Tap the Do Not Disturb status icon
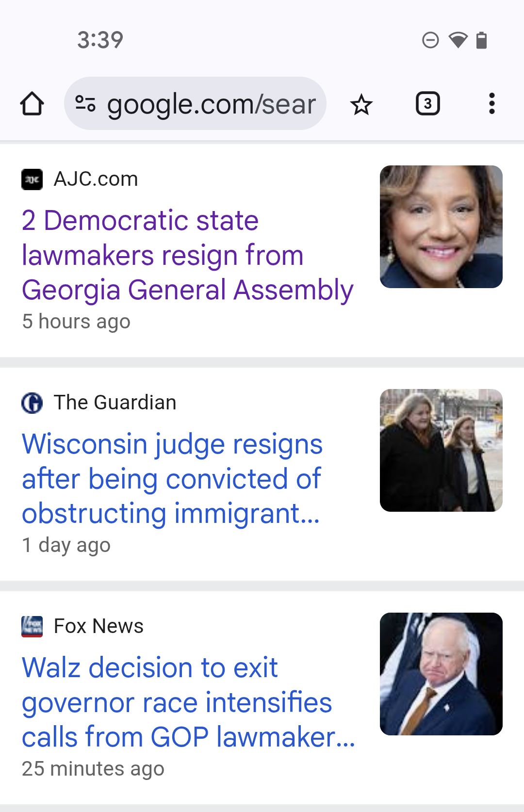Image resolution: width=524 pixels, height=812 pixels. (x=430, y=40)
